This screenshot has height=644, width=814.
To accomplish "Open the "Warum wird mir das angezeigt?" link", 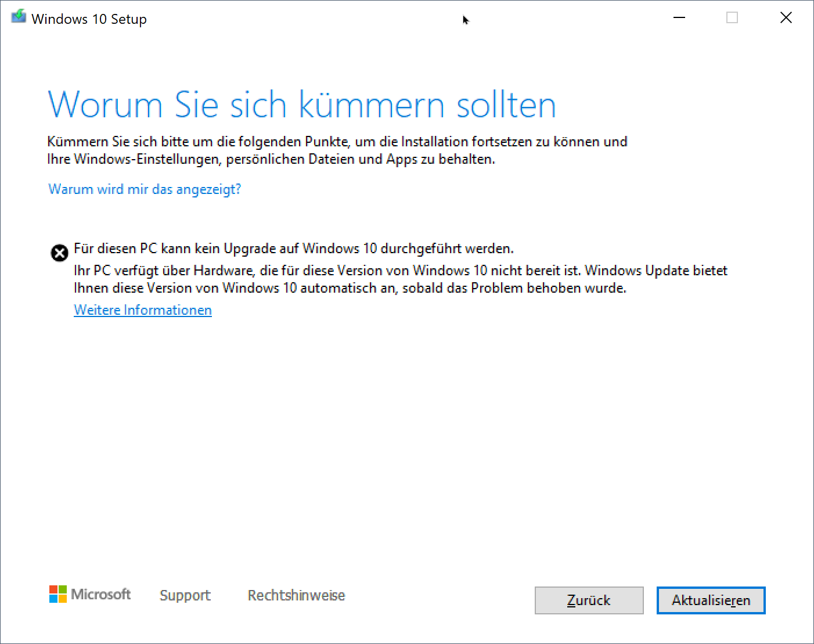I will click(144, 189).
